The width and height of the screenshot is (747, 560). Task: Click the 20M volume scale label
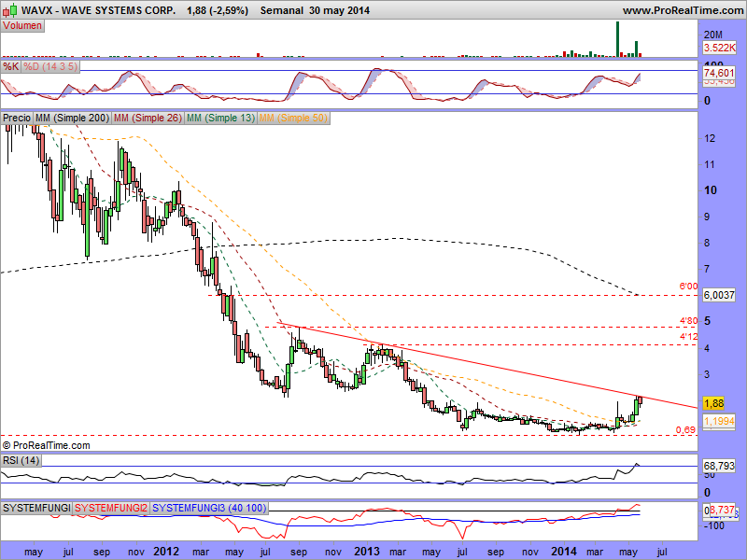pyautogui.click(x=713, y=35)
